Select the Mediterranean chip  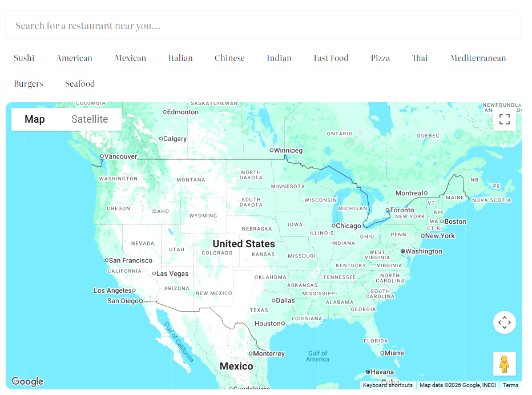[x=478, y=58]
